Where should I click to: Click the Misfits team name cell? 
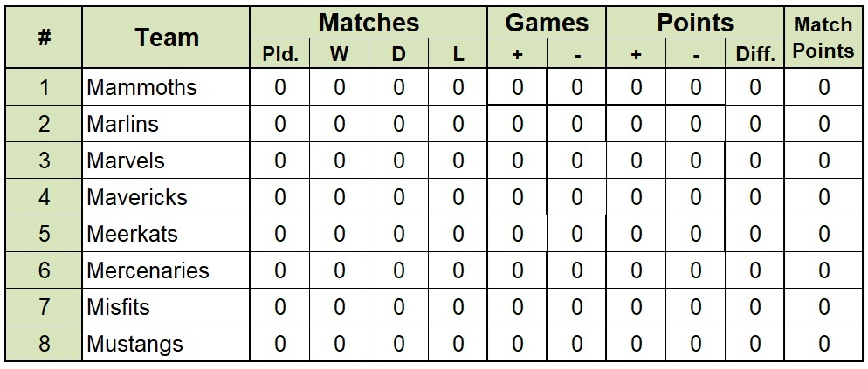pyautogui.click(x=166, y=307)
